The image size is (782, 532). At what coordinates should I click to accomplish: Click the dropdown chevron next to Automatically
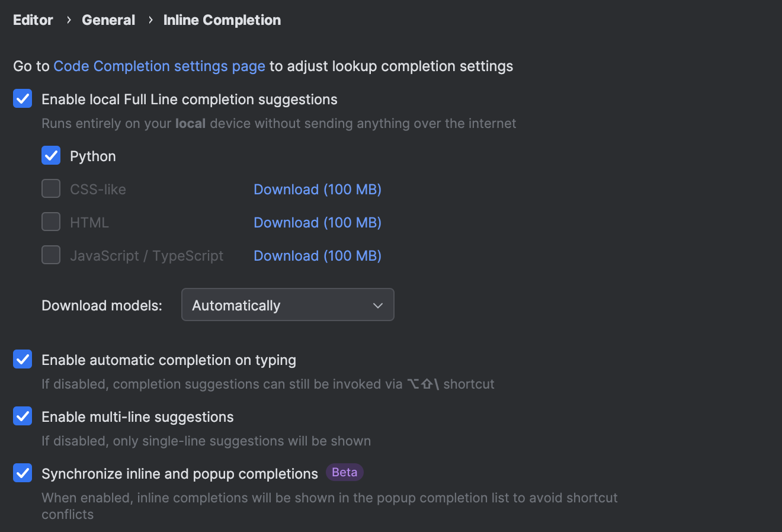coord(377,305)
